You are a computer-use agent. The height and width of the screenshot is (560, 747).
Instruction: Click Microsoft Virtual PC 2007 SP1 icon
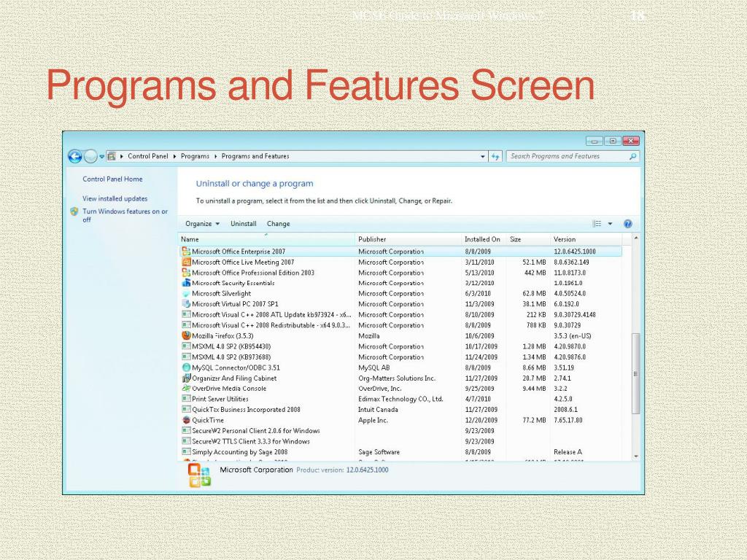pyautogui.click(x=186, y=304)
